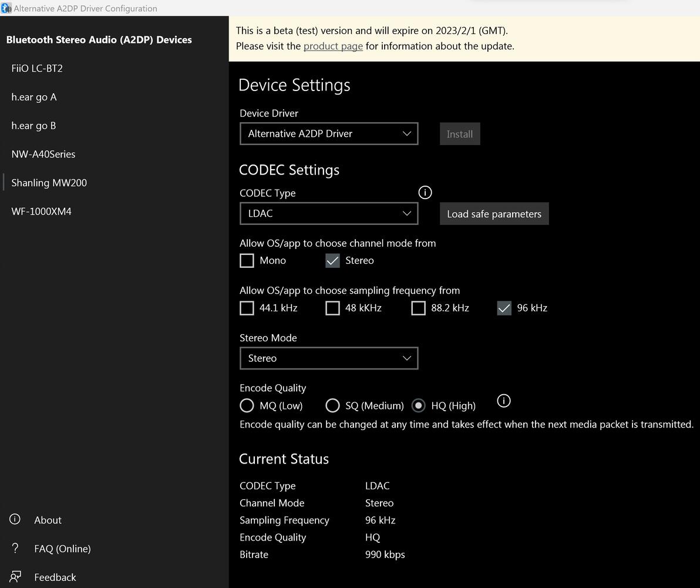The width and height of the screenshot is (700, 588).
Task: Uncheck the Stereo channel mode checkbox
Action: [333, 260]
